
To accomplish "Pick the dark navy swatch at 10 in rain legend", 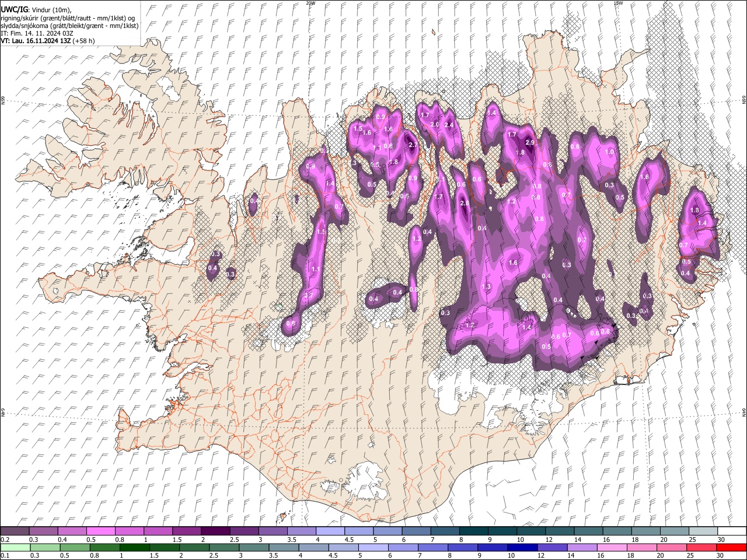I will coord(522,547).
